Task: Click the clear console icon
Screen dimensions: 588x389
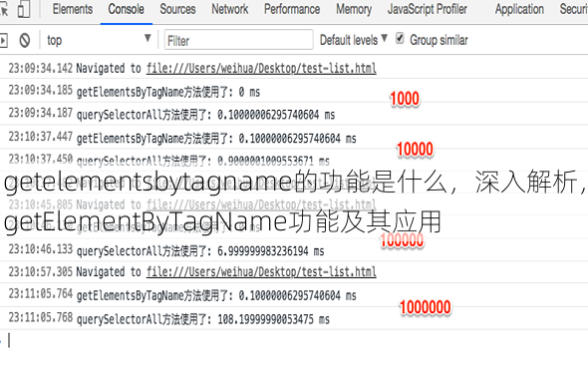Action: click(x=25, y=40)
